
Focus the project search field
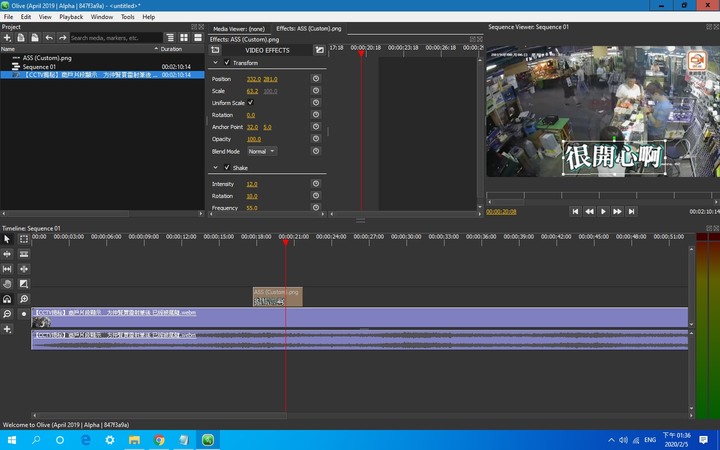pos(116,38)
